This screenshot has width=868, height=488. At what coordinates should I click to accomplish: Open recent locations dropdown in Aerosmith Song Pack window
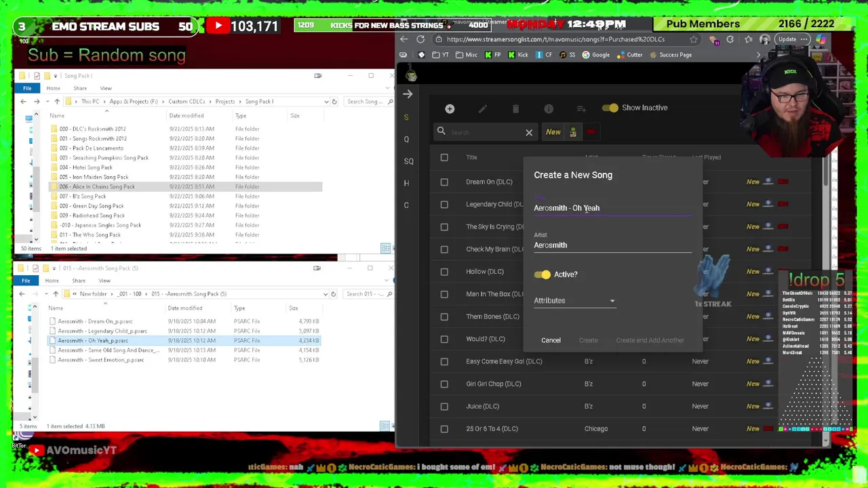tap(46, 294)
